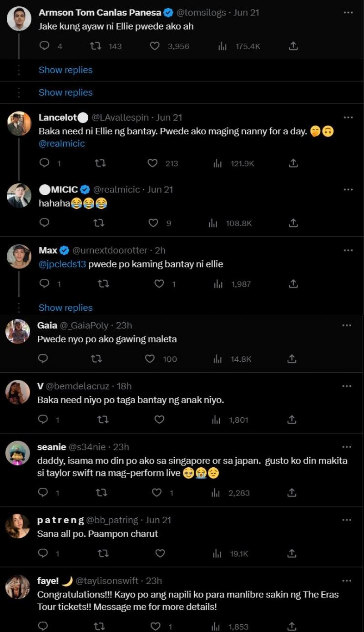
Task: Retweet V's bantay ng anak tweet
Action: [x=103, y=420]
